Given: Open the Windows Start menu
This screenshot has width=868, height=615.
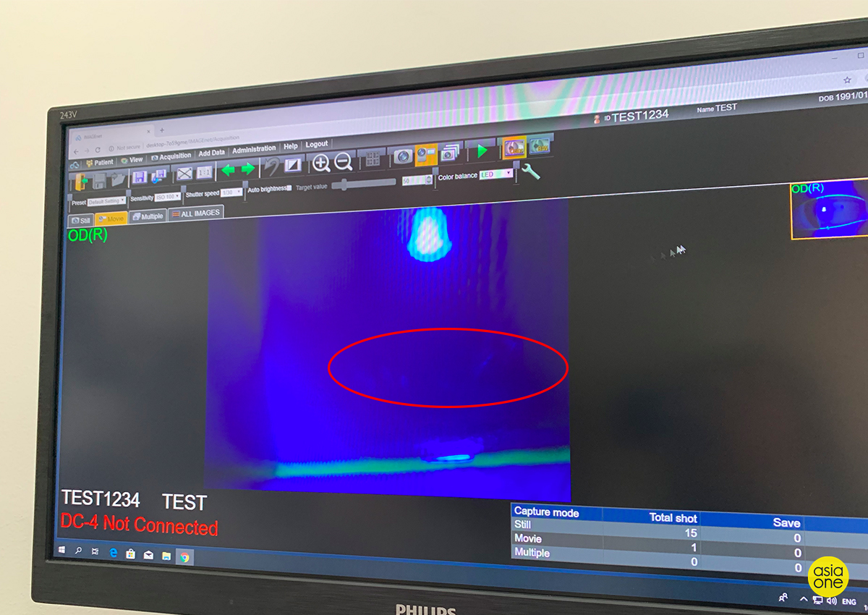Looking at the screenshot, I should (62, 550).
